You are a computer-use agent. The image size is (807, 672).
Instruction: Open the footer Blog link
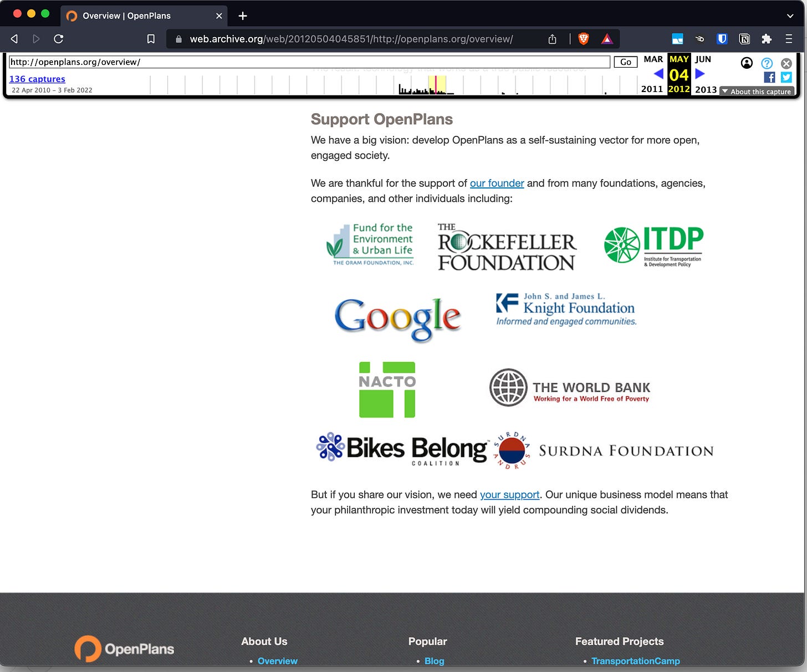tap(434, 661)
